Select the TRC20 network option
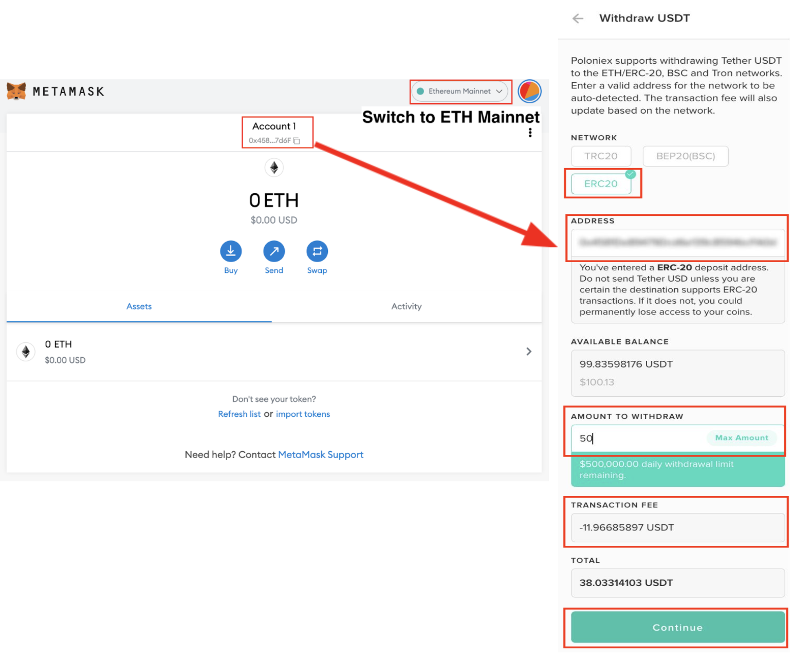The width and height of the screenshot is (812, 660). (x=601, y=156)
